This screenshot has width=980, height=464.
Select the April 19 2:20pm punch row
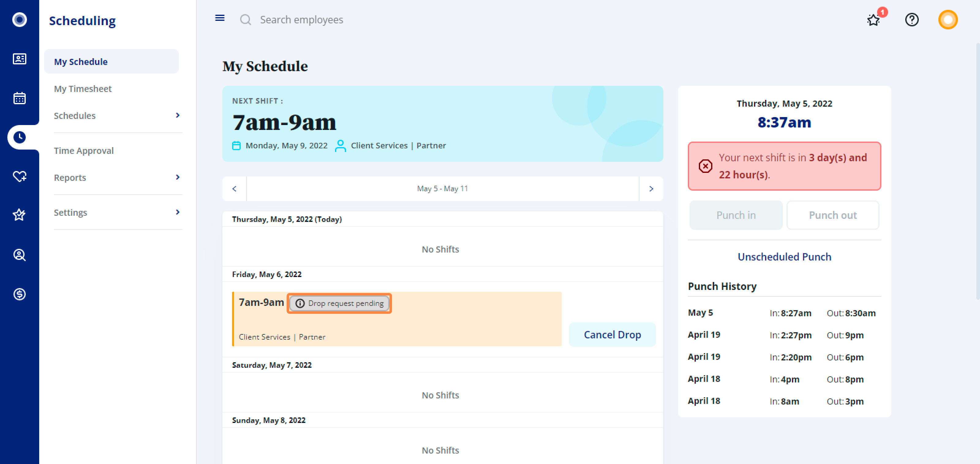[x=784, y=357]
